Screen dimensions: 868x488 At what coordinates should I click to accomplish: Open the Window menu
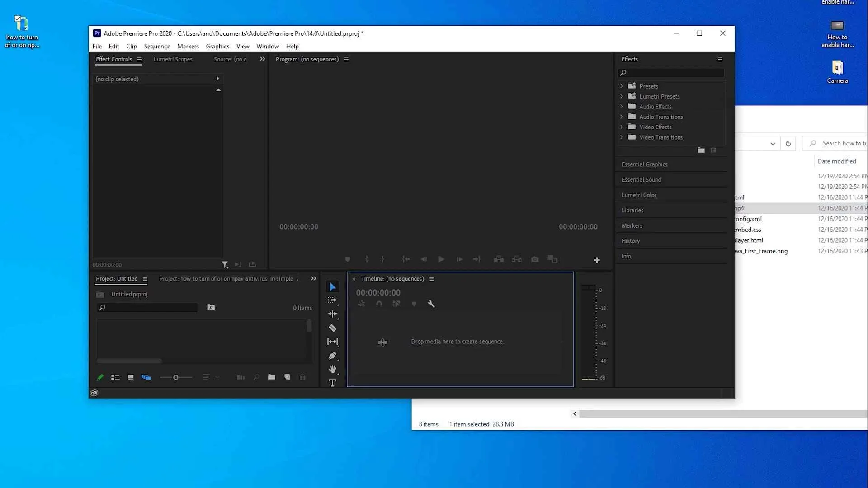click(x=268, y=46)
